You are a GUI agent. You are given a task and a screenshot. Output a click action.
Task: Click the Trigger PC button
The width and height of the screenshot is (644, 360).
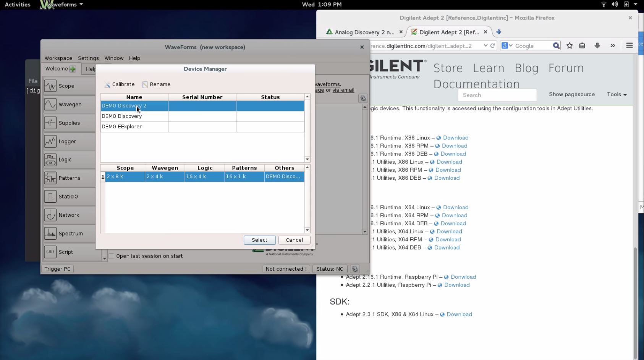pyautogui.click(x=57, y=269)
